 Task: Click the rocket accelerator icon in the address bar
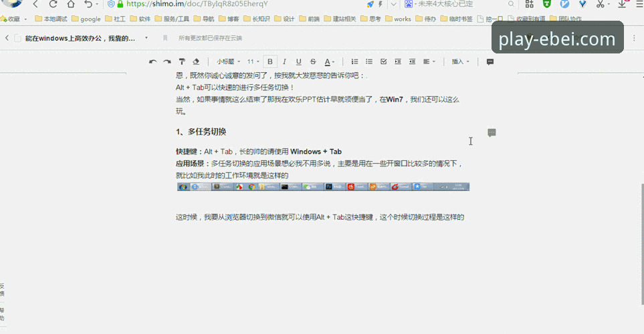tap(370, 4)
